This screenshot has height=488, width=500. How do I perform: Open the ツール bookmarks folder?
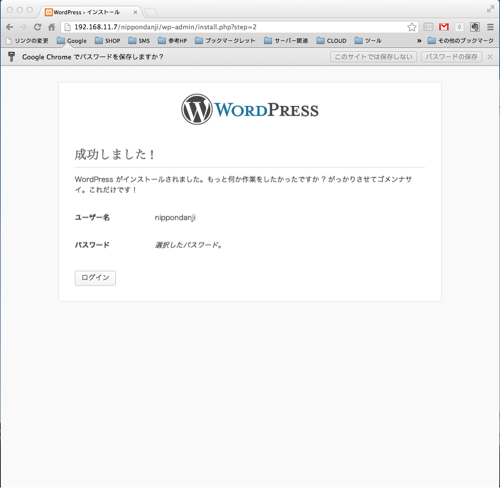(x=368, y=41)
